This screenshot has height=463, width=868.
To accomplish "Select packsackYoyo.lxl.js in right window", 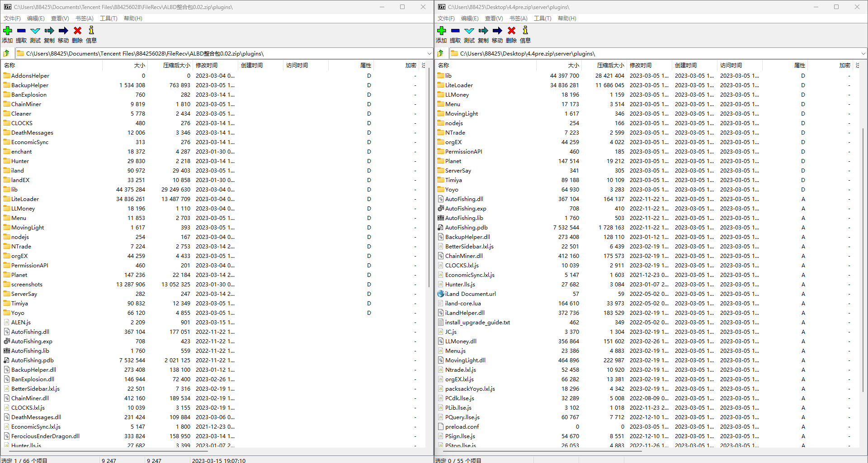I will coord(470,389).
